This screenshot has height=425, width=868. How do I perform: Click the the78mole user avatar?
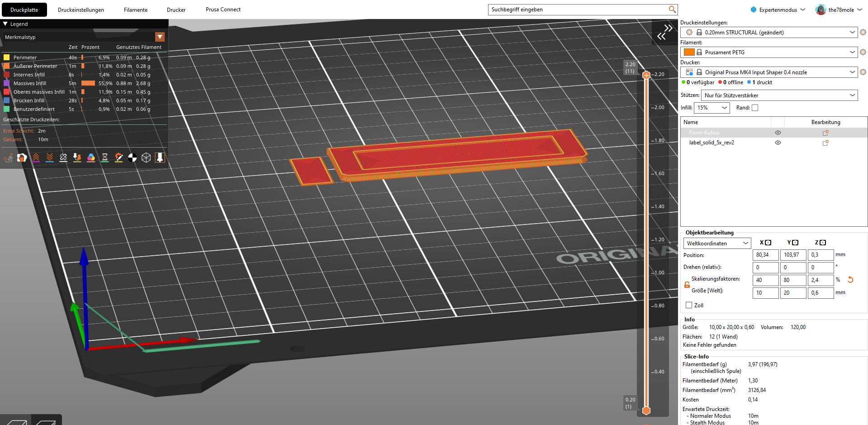point(821,10)
